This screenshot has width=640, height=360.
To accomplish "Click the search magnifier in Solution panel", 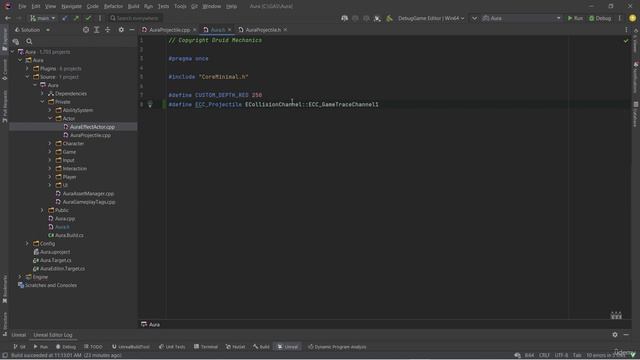I will (x=29, y=41).
